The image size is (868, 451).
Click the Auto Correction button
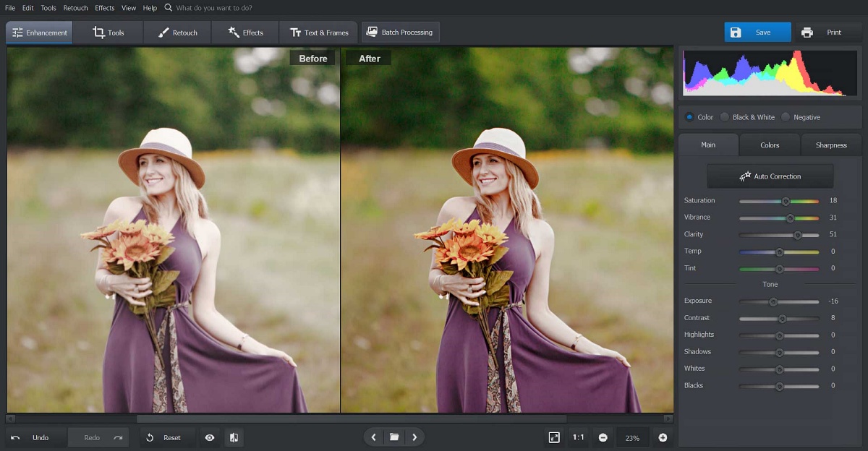click(770, 176)
